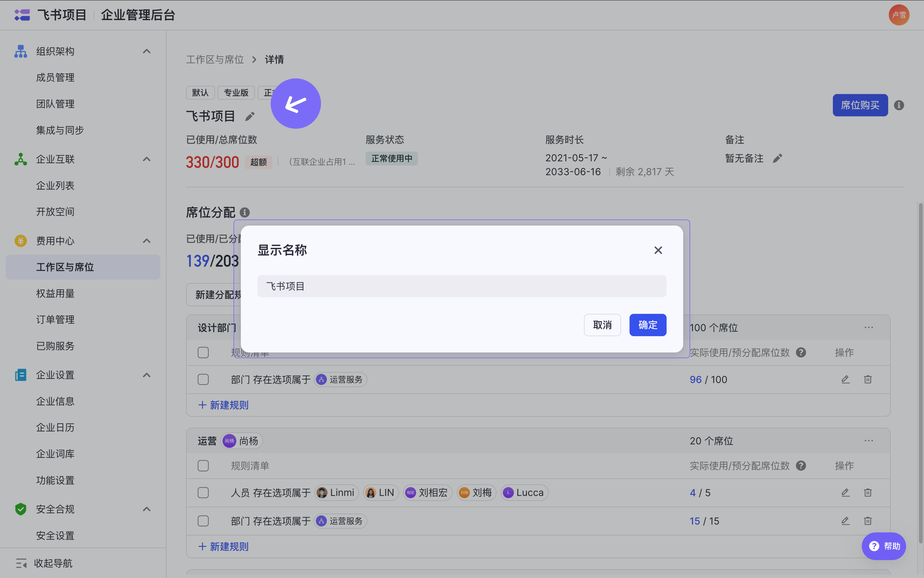
Task: Click the 安全合规 shield icon
Action: 21,509
